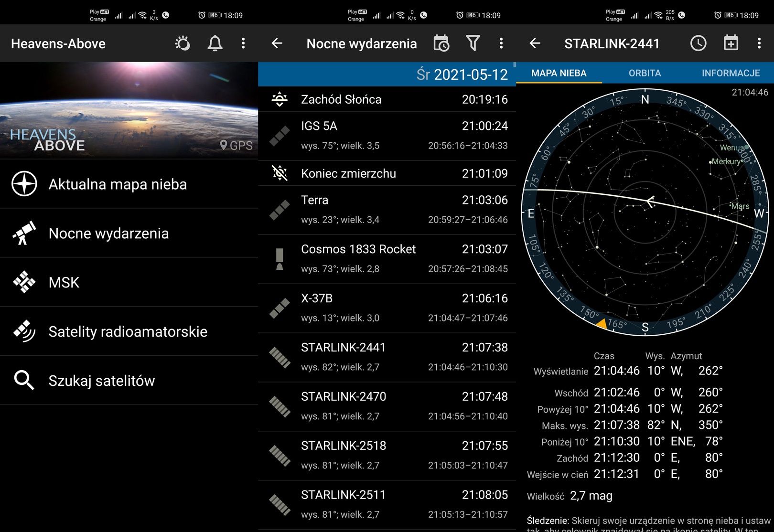Open the STARLINK-2470 pass
774x532 pixels.
click(x=387, y=406)
